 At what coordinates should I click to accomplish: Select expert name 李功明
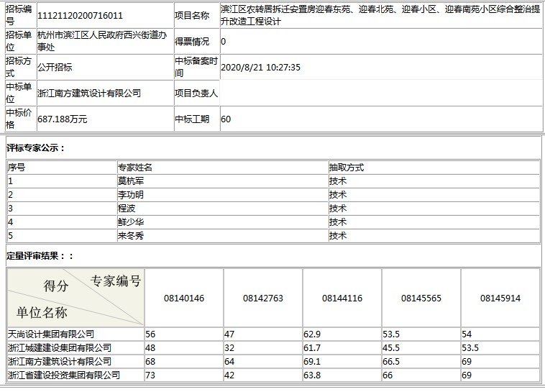click(x=131, y=194)
